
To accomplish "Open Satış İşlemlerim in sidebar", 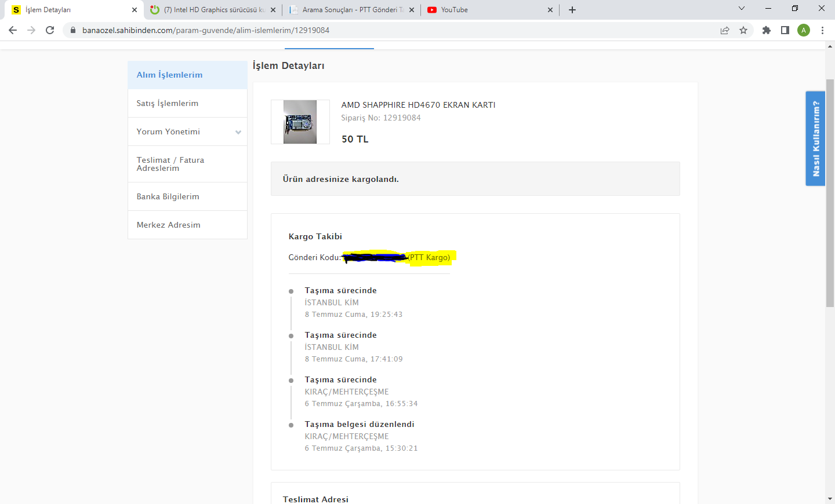I will 187,103.
